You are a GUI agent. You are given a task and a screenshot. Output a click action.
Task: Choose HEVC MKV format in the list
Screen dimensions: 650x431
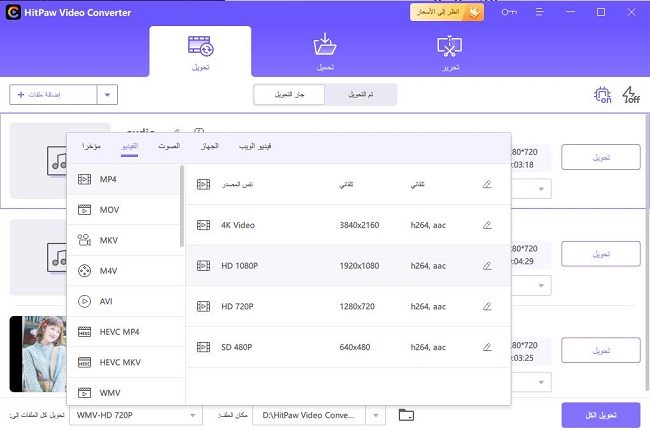pos(124,362)
